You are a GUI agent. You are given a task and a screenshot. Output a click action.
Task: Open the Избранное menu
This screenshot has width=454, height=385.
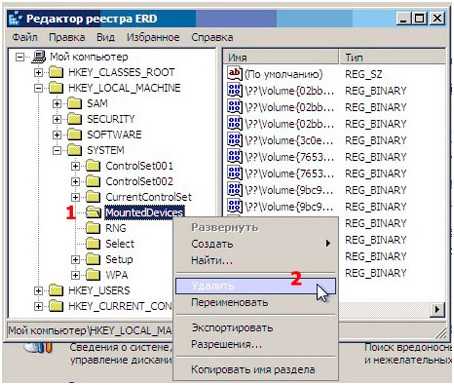(x=153, y=37)
